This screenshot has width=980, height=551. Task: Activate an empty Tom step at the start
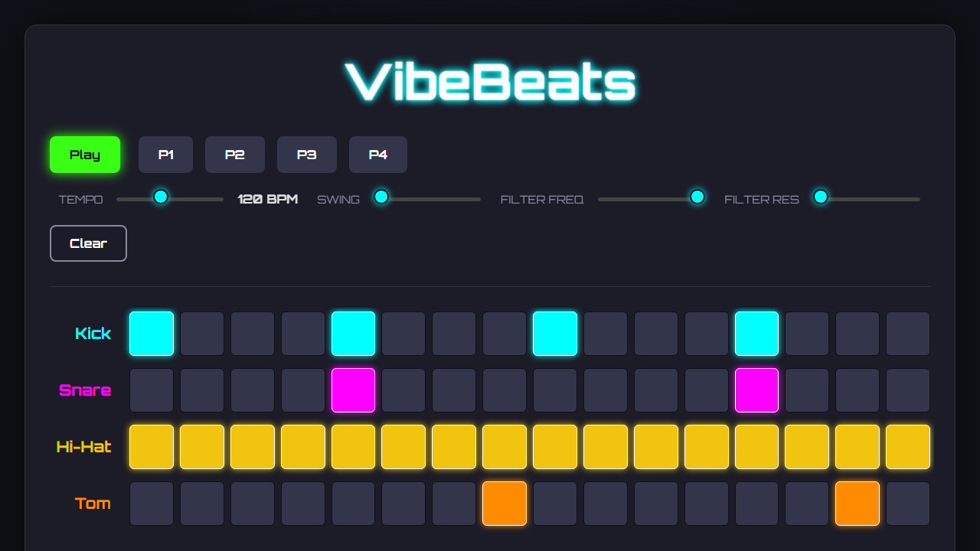tap(151, 503)
